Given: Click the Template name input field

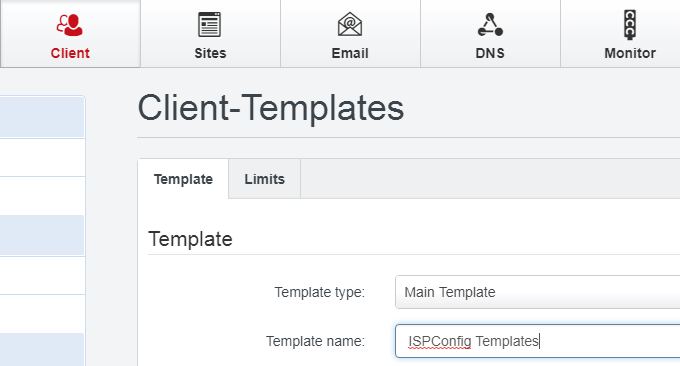Looking at the screenshot, I should (537, 341).
